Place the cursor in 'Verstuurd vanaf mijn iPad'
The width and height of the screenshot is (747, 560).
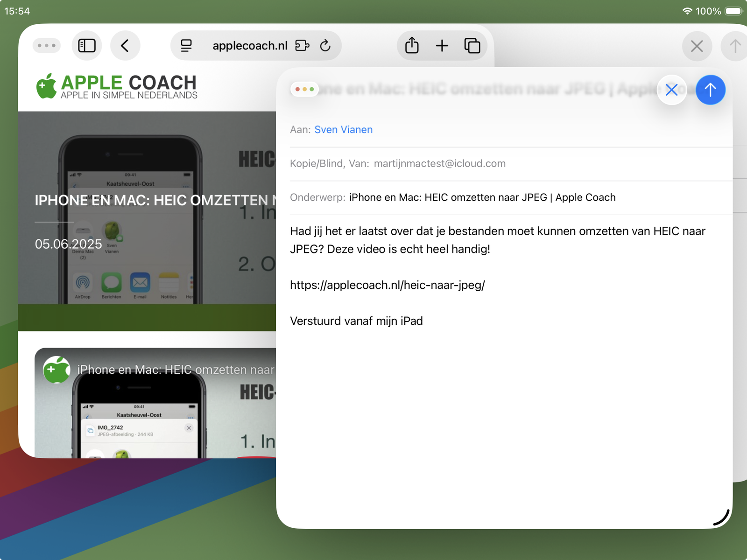click(x=356, y=321)
